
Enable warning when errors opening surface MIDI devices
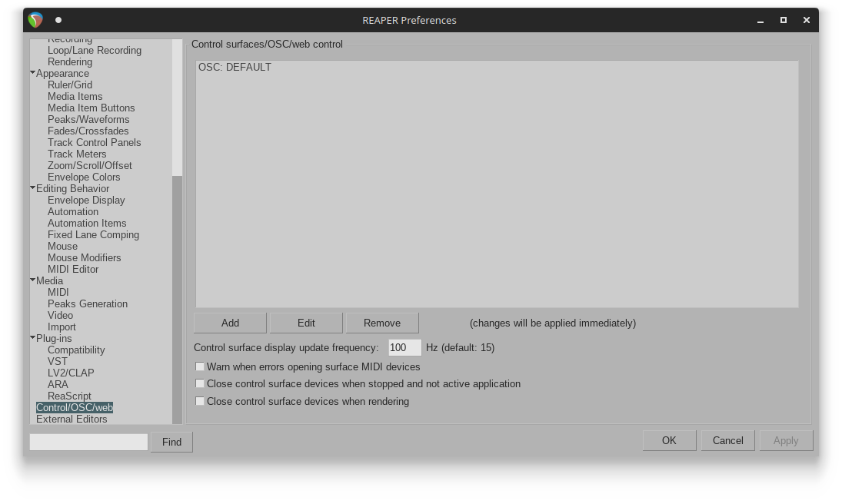(200, 366)
